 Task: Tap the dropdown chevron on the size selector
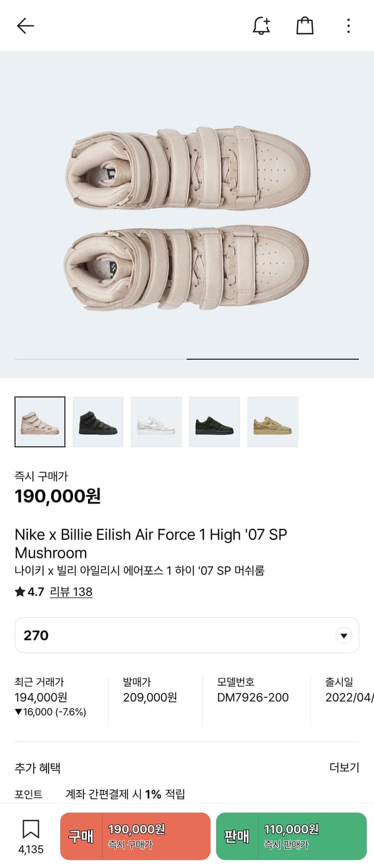pyautogui.click(x=343, y=635)
